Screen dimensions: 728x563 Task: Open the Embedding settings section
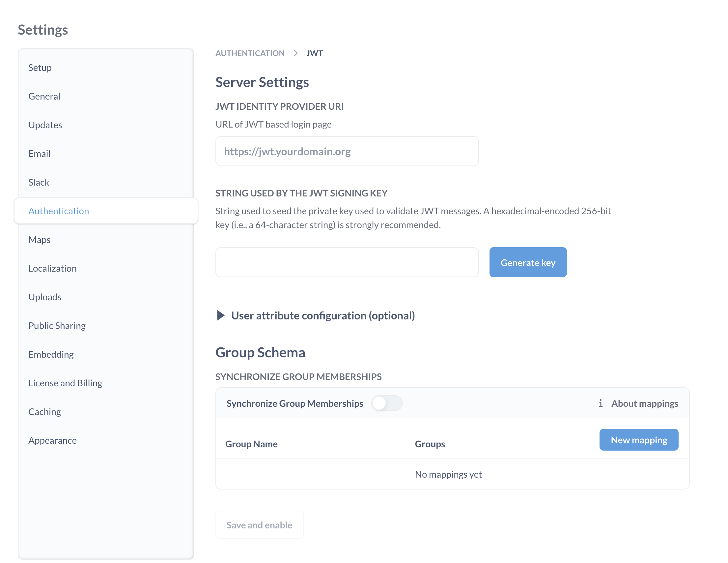point(51,354)
